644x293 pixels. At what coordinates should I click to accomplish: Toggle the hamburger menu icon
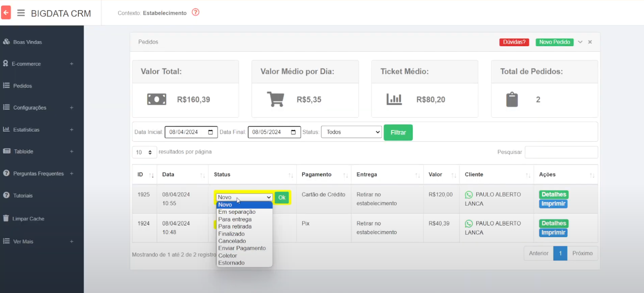[21, 13]
